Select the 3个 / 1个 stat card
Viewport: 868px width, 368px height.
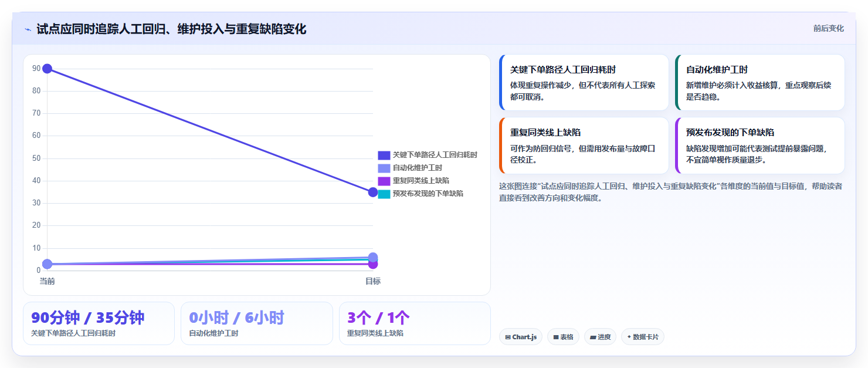[x=415, y=323]
